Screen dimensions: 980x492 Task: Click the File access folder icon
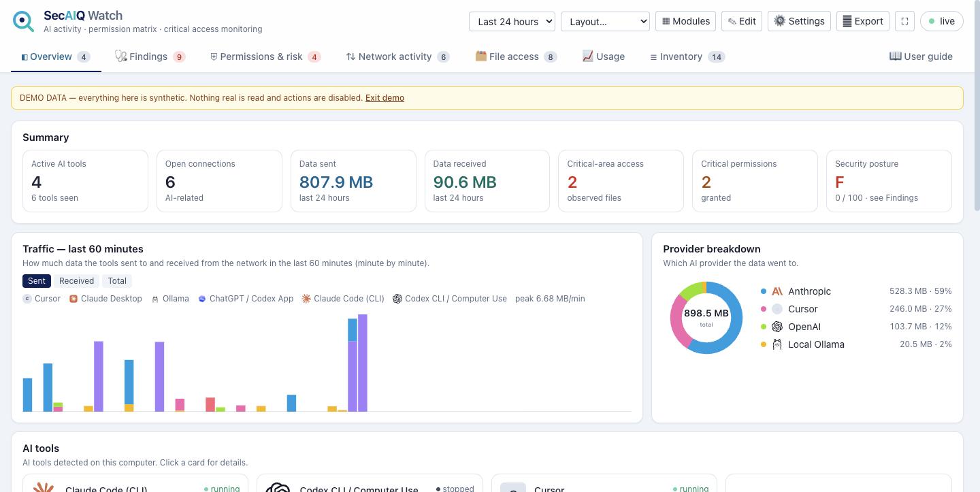coord(480,56)
